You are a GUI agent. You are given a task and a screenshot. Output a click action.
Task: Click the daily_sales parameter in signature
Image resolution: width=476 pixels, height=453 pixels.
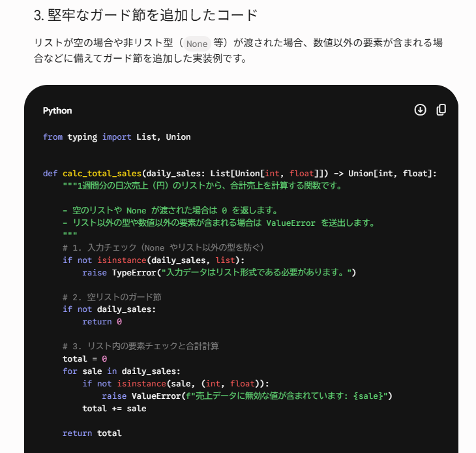coord(171,174)
